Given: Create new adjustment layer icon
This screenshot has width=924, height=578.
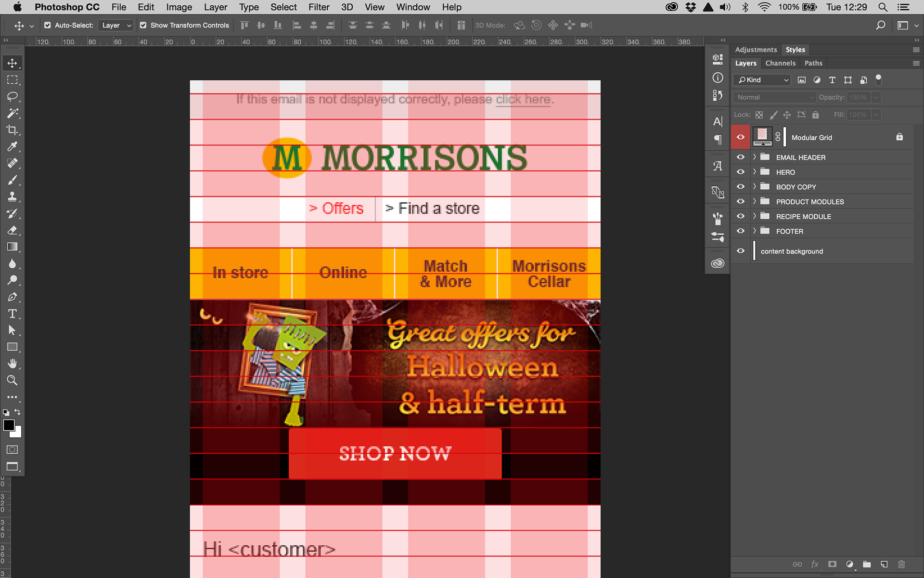Looking at the screenshot, I should pyautogui.click(x=849, y=564).
